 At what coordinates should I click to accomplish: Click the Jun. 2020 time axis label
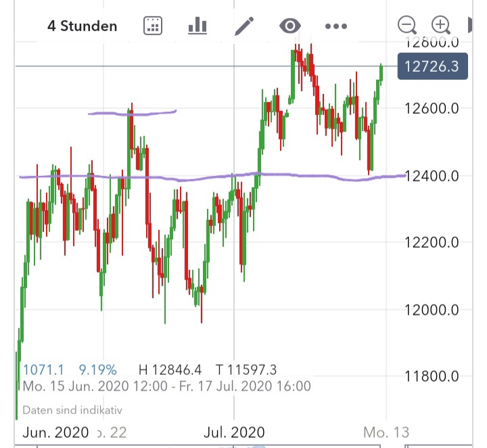(54, 432)
